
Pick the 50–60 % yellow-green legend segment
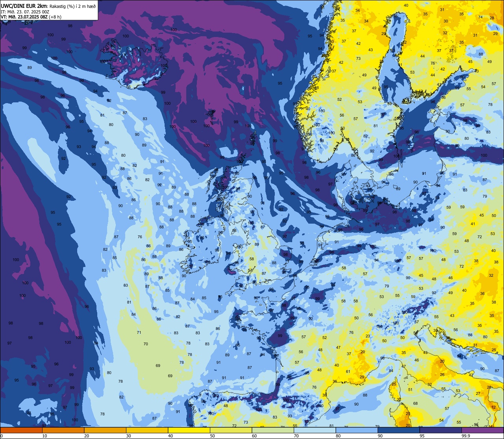click(231, 430)
